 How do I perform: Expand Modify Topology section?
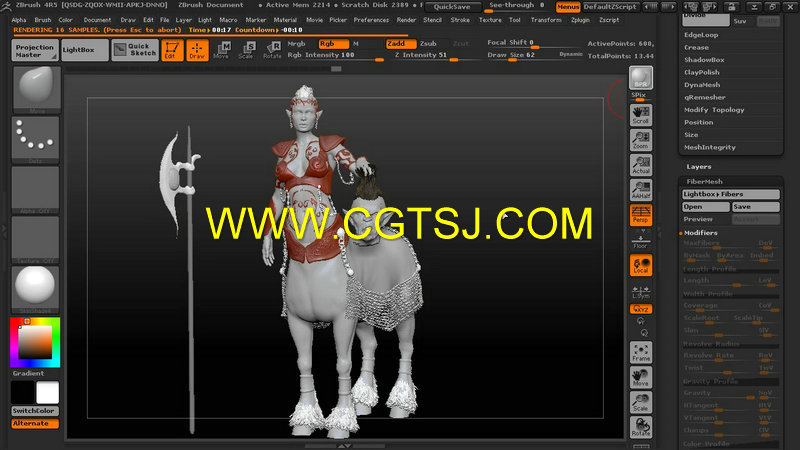coord(714,110)
